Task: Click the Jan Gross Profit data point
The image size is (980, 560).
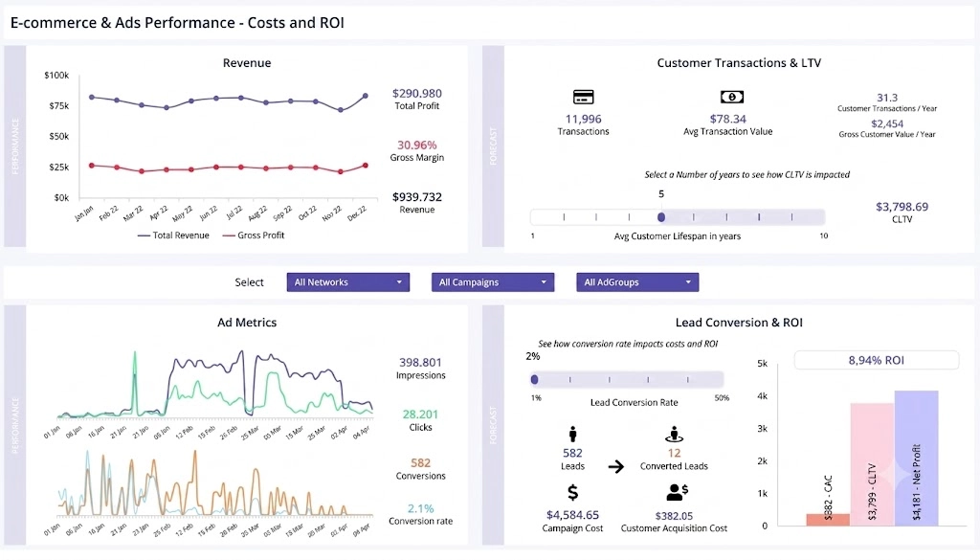Action: pyautogui.click(x=92, y=166)
